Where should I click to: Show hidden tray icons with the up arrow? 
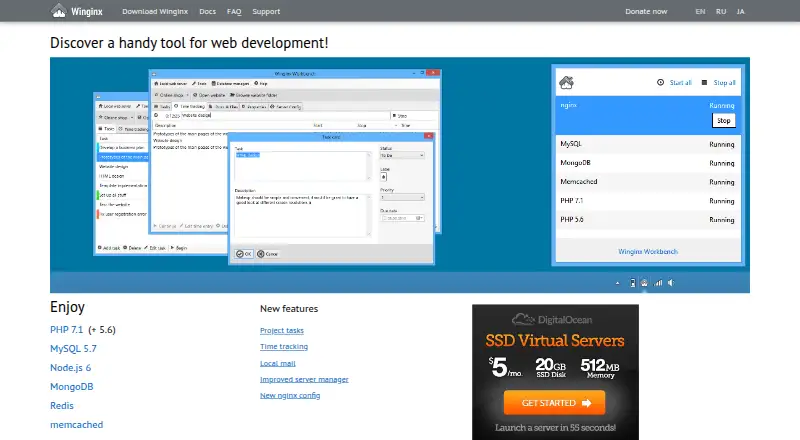tap(617, 283)
